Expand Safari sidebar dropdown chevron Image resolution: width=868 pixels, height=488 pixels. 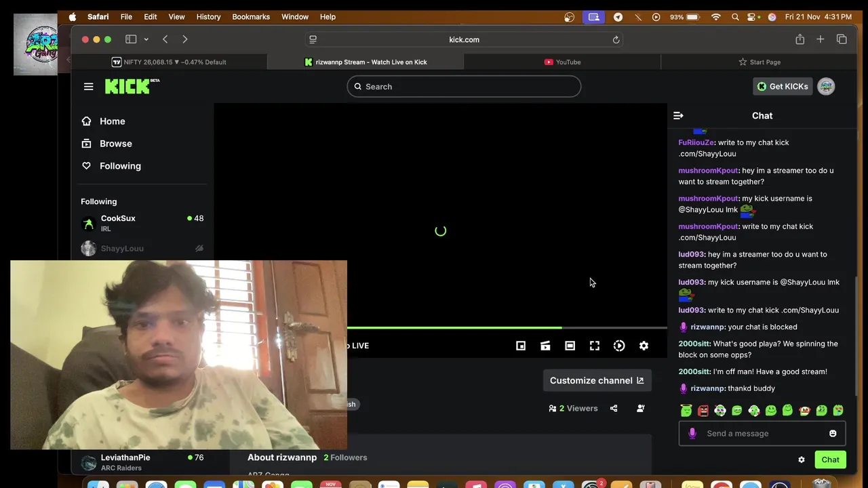(148, 39)
